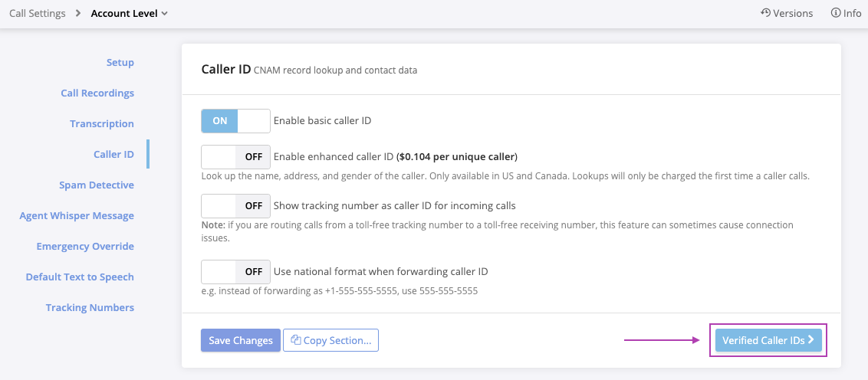Image resolution: width=868 pixels, height=380 pixels.
Task: Select Default Text to Speech
Action: tap(80, 277)
